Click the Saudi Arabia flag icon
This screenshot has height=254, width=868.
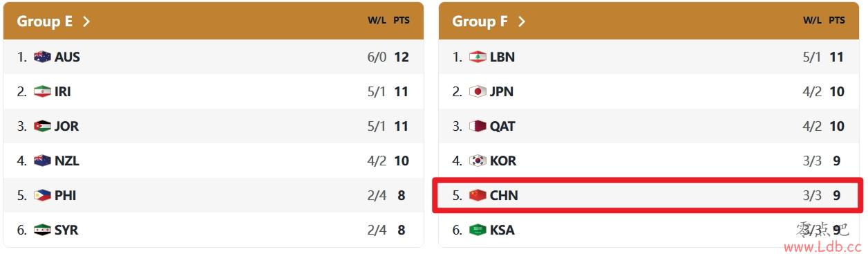[478, 230]
